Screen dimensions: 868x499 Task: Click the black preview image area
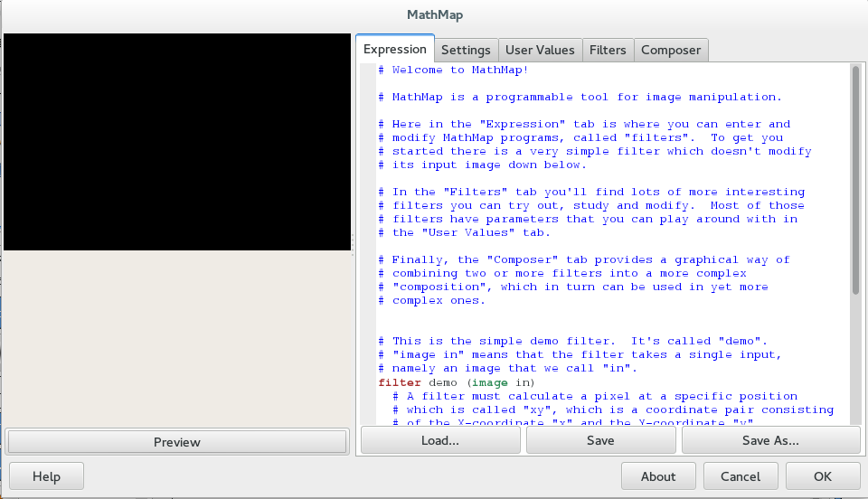(x=177, y=142)
